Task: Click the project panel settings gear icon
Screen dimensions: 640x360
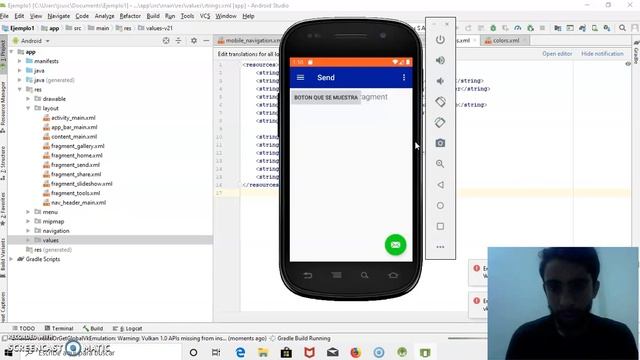Action: 194,41
